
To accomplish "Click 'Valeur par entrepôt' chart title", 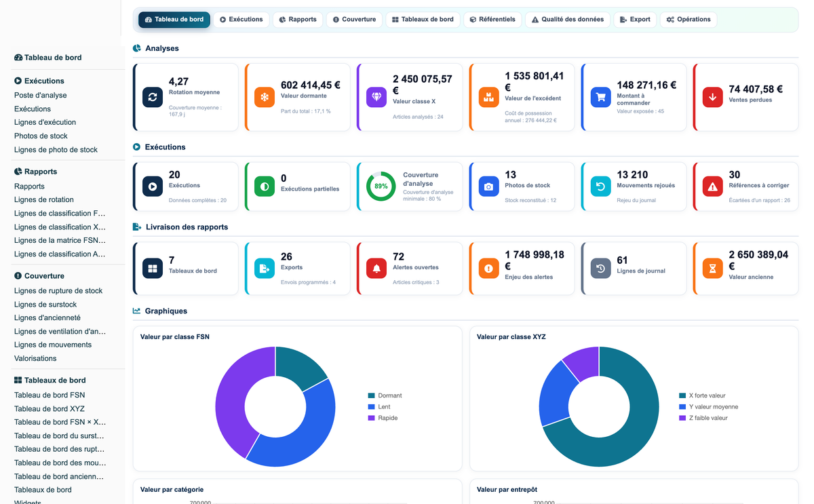I will 507,489.
